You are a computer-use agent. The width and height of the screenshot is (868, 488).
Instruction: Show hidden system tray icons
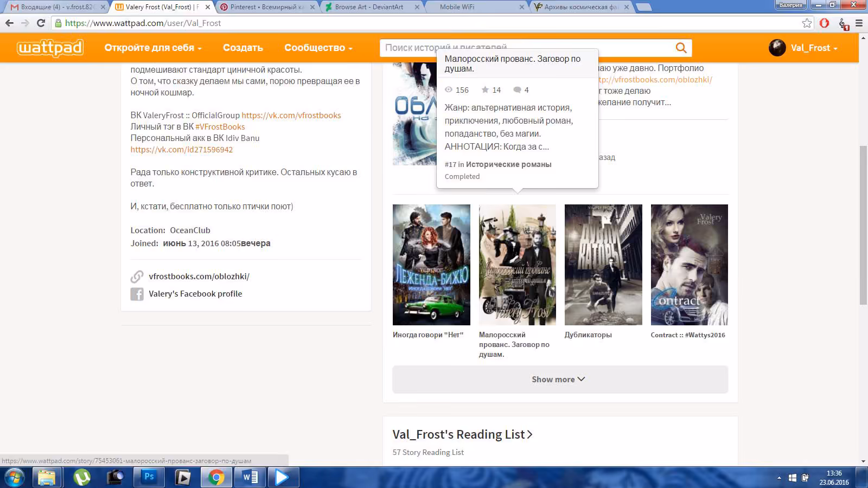pos(779,478)
